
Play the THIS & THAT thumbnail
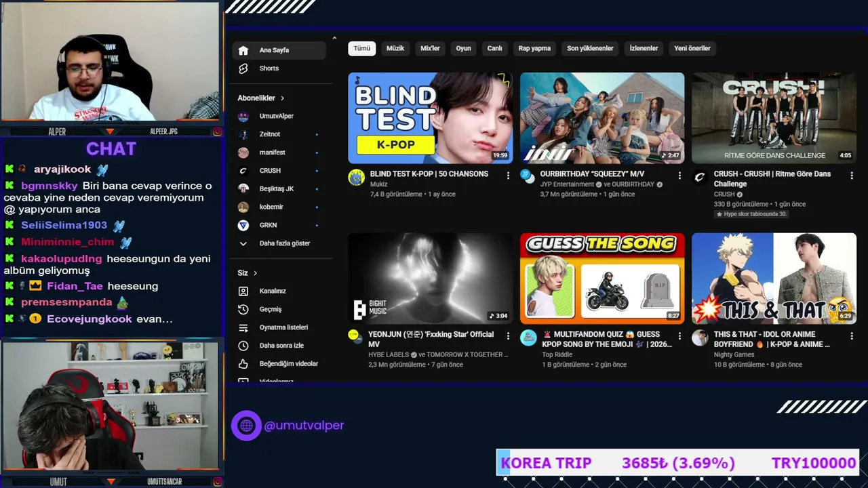[x=774, y=279]
